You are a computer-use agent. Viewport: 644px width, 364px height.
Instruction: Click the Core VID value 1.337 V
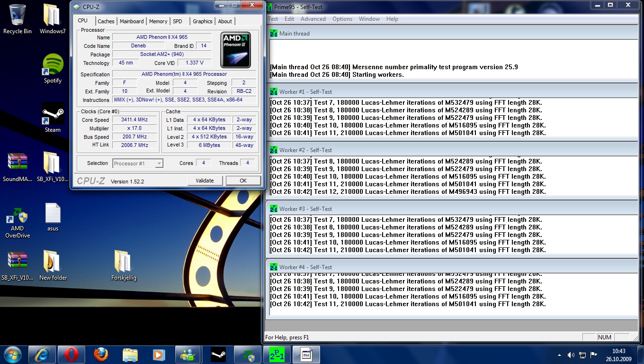click(x=195, y=63)
